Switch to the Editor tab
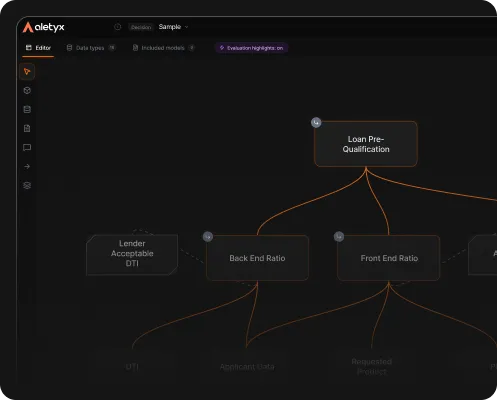 pos(38,48)
